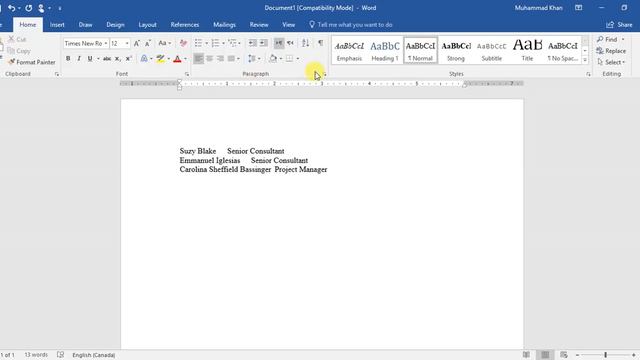Open the Review tab
This screenshot has width=640, height=360.
tap(259, 24)
